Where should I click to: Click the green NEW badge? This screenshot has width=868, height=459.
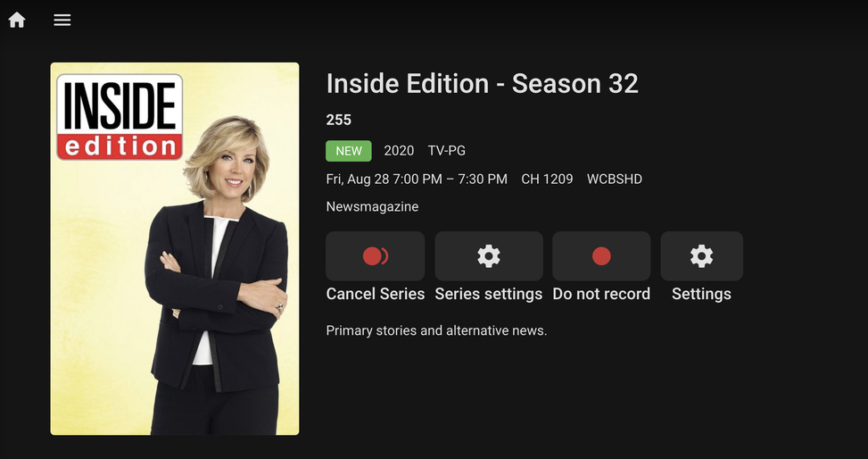tap(349, 151)
